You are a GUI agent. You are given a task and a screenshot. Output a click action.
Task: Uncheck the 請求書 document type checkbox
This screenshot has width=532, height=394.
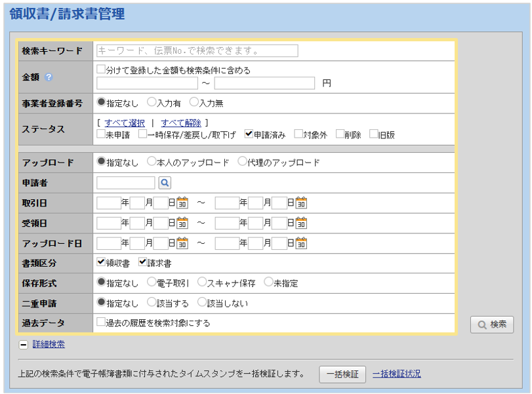(x=142, y=262)
